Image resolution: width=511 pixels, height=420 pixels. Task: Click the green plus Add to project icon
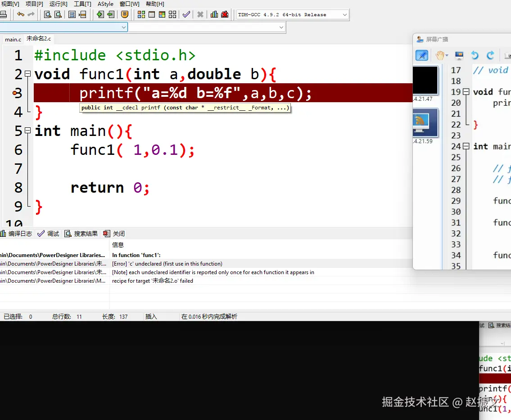click(100, 14)
